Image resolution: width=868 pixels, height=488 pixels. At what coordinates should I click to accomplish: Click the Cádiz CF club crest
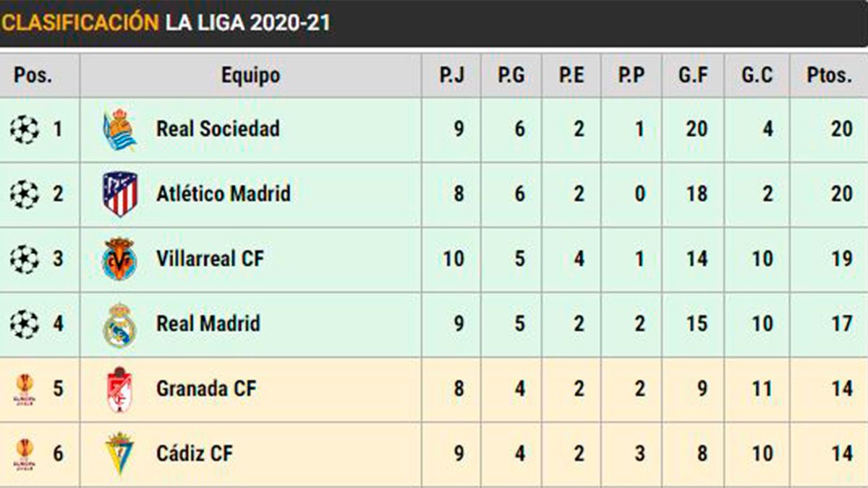coord(119,453)
